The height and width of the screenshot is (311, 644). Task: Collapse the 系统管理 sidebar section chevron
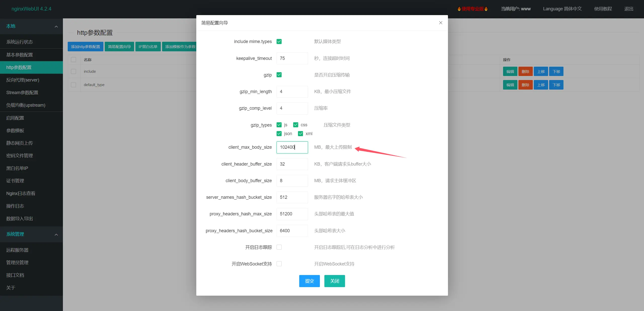(x=56, y=235)
